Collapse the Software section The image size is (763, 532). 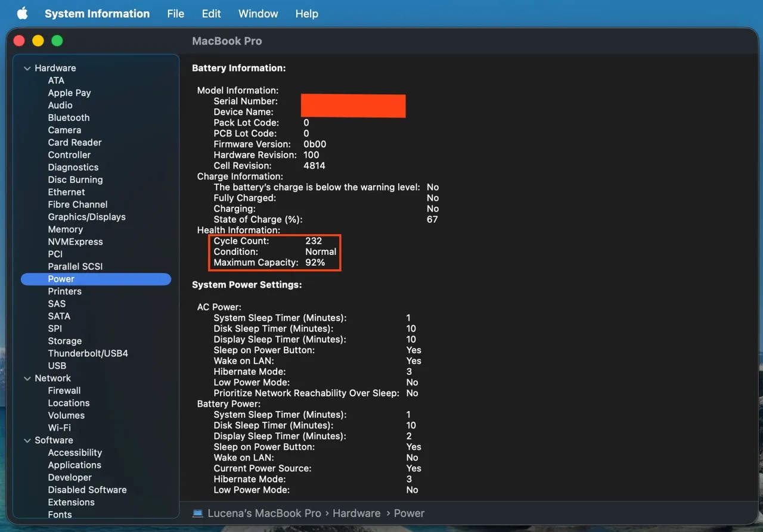coord(27,440)
